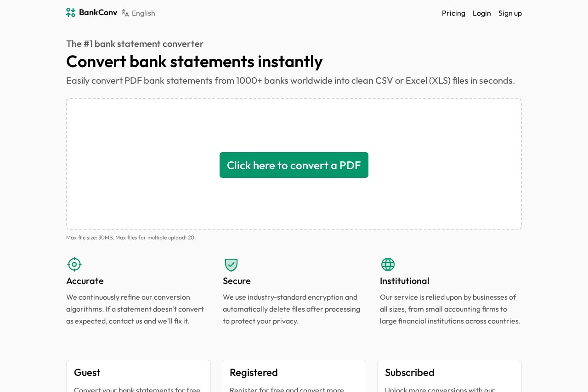Click the Convert bank statements instantly headline
The height and width of the screenshot is (392, 588).
click(194, 61)
